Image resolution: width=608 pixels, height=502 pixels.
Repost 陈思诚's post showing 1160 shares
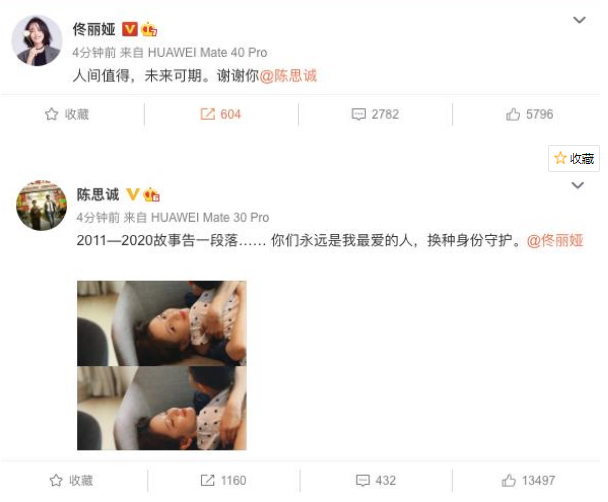pyautogui.click(x=223, y=481)
